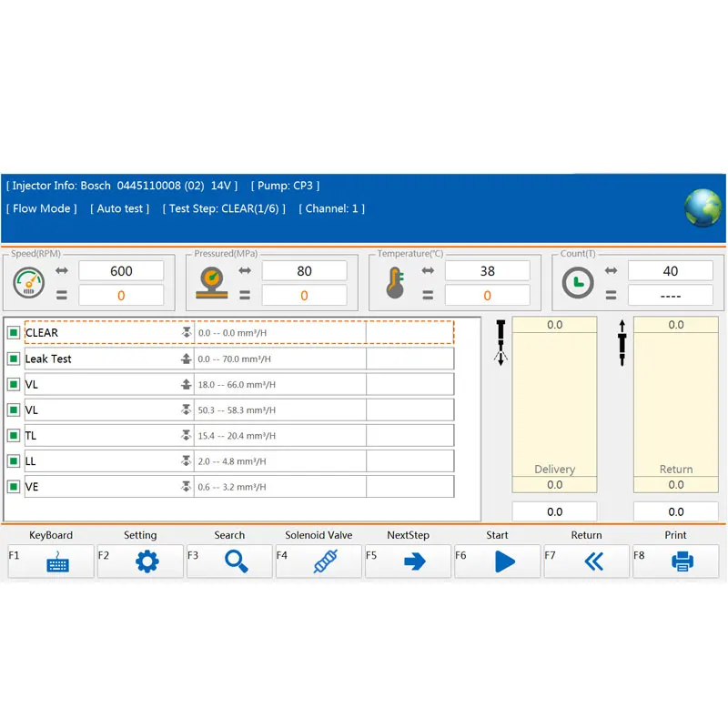The height and width of the screenshot is (728, 728).
Task: Click the Temperature thermometer icon
Action: [x=395, y=282]
